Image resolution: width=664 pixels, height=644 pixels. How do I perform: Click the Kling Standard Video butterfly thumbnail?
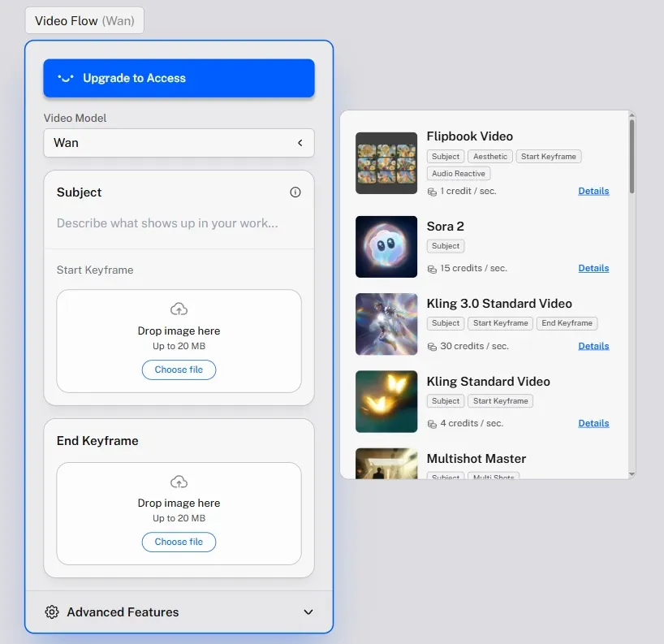386,402
